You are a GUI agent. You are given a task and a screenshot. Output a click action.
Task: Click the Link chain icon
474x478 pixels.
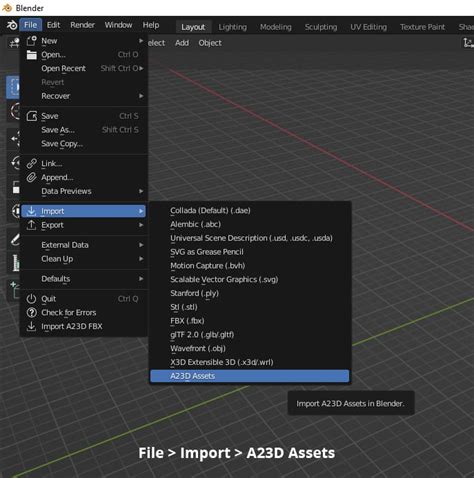pos(31,164)
